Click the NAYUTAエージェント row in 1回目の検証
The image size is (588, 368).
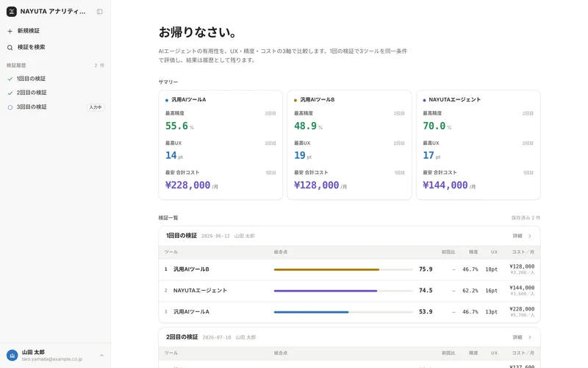click(350, 291)
